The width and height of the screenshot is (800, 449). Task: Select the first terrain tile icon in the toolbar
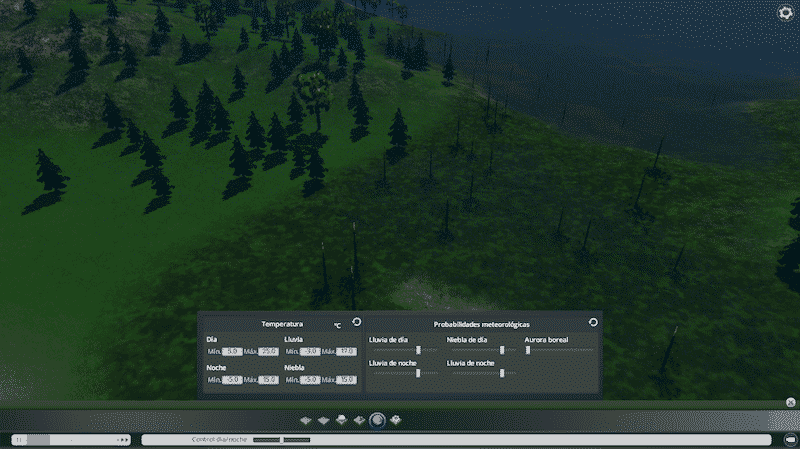(307, 420)
